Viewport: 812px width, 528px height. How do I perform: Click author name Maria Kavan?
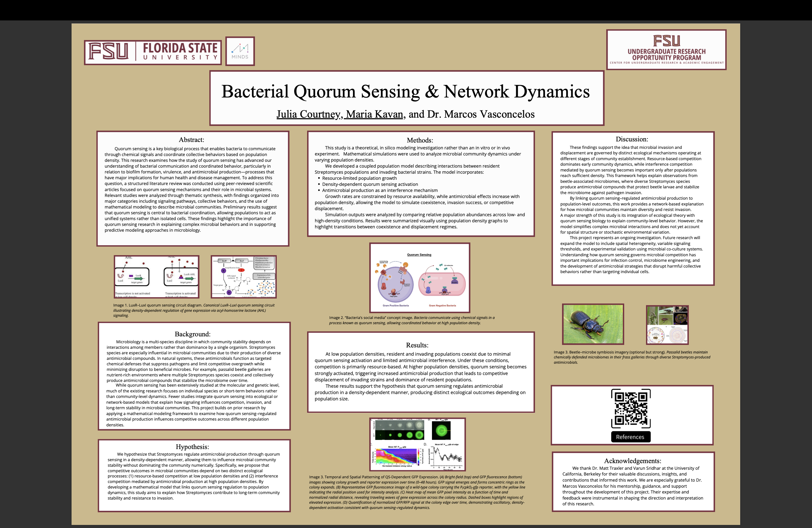374,114
